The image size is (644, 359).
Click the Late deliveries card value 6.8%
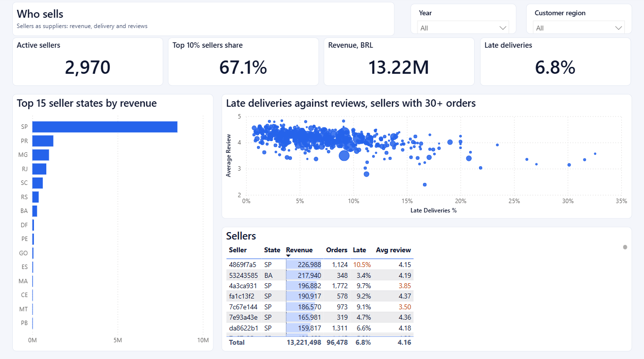coord(555,67)
